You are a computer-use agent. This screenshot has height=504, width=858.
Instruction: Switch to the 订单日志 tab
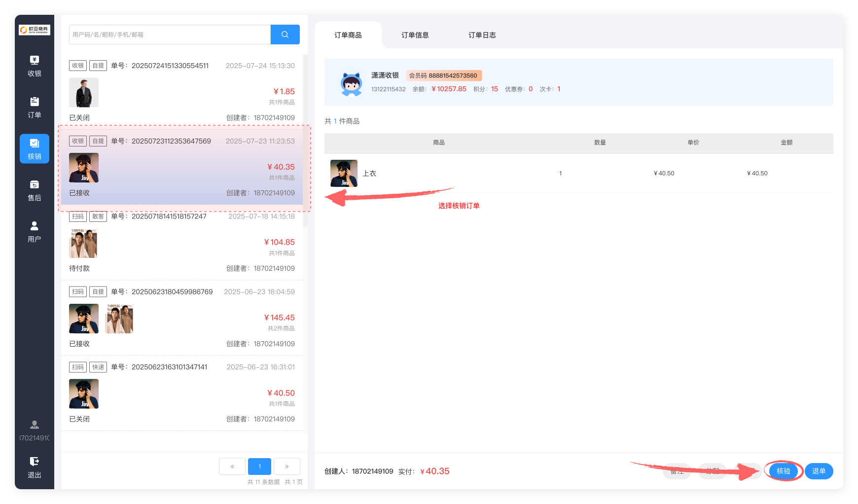click(x=482, y=35)
